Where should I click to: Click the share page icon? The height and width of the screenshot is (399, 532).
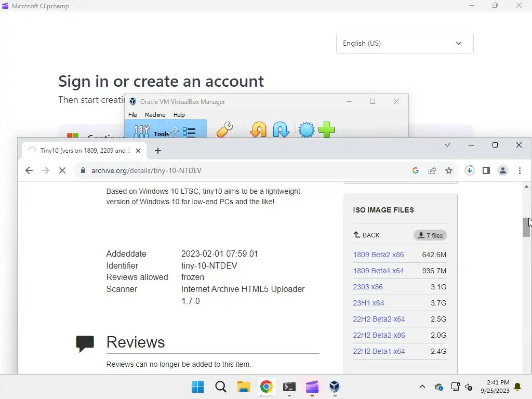(432, 170)
